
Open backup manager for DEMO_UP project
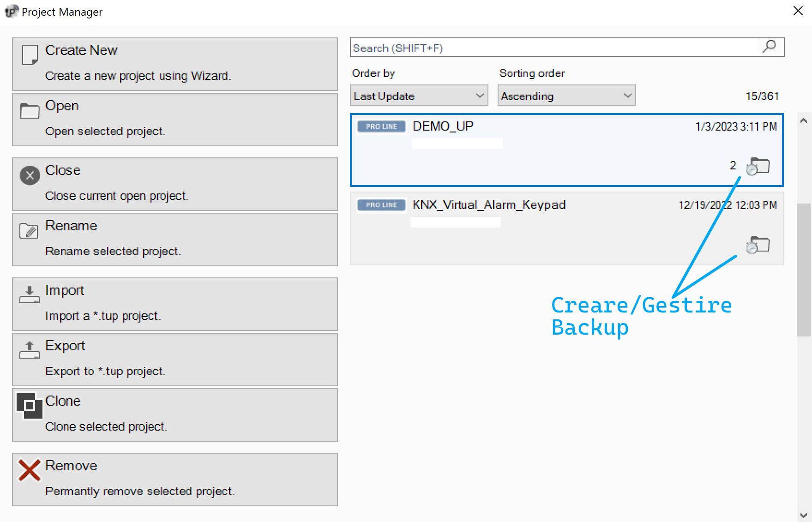[758, 167]
